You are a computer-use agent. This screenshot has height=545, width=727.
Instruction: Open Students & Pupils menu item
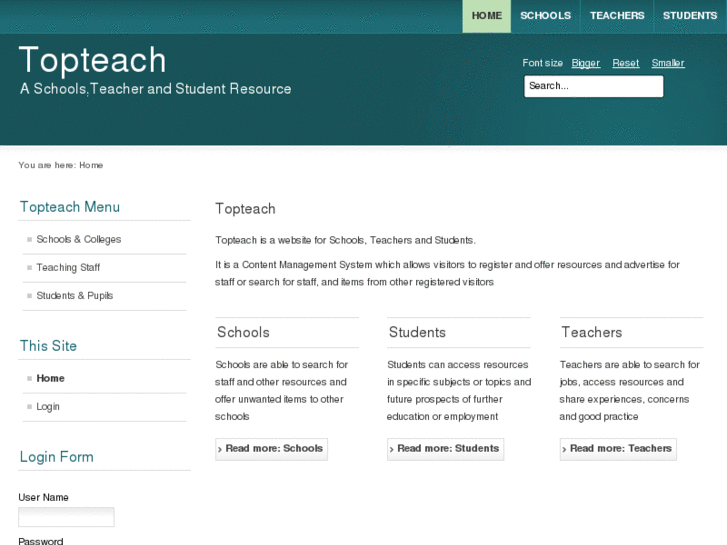[75, 296]
